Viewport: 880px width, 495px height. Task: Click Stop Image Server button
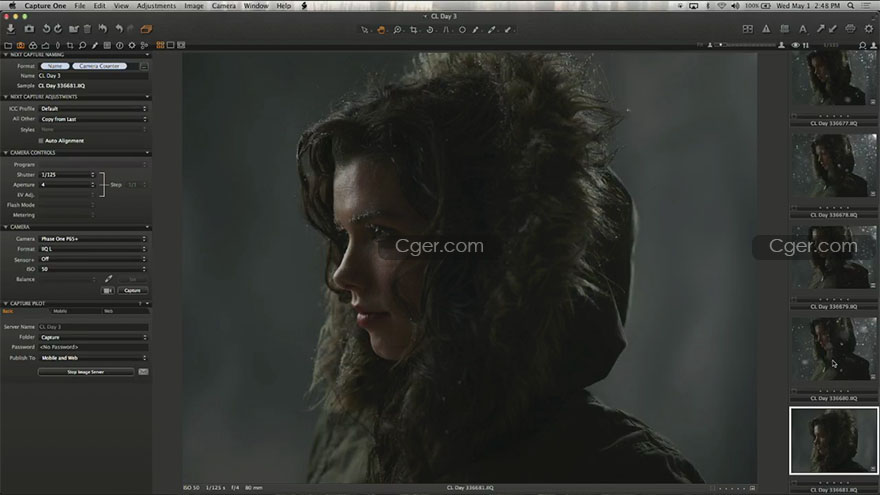click(85, 372)
